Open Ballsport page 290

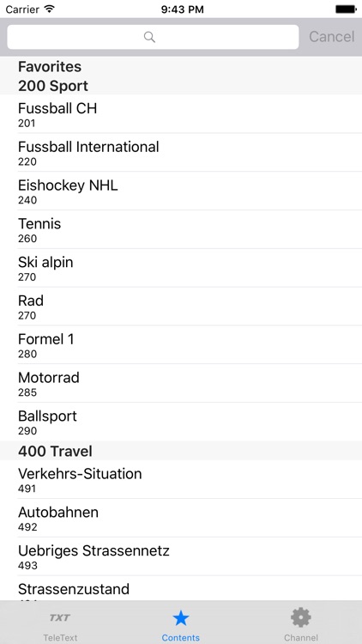pos(181,422)
